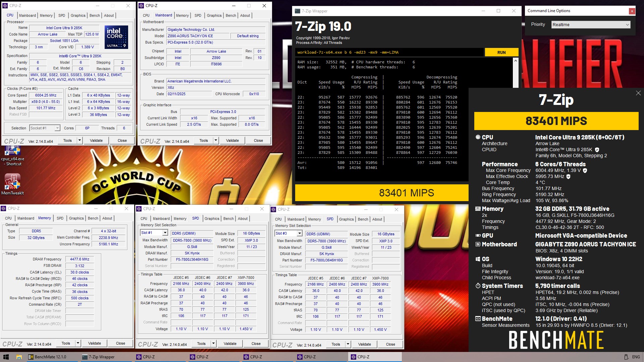Screen dimensions: 644x362
Task: Click the Memory section icon in BenchMate panel
Action: [478, 208]
